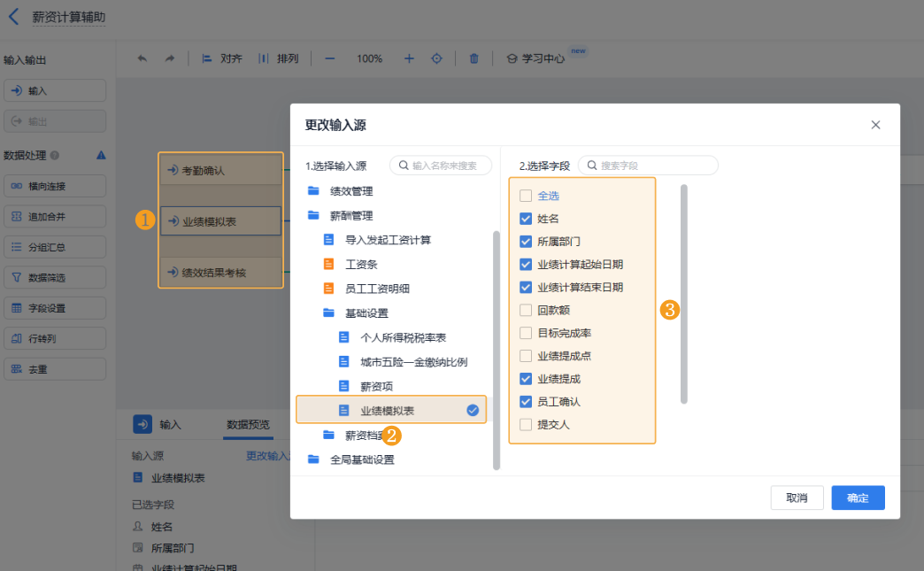The image size is (924, 571).
Task: Click the 搜索字段 search box
Action: (655, 166)
